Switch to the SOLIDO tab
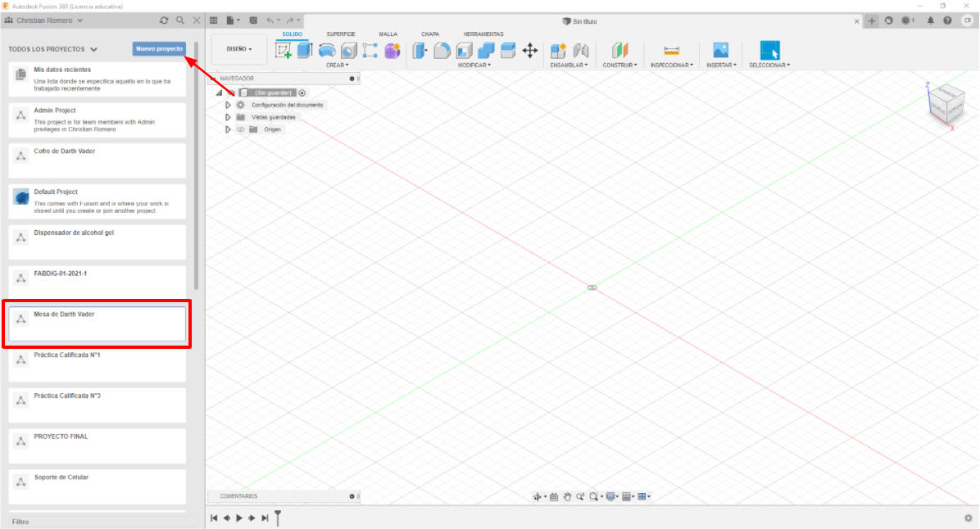Image resolution: width=980 pixels, height=529 pixels. coord(292,34)
